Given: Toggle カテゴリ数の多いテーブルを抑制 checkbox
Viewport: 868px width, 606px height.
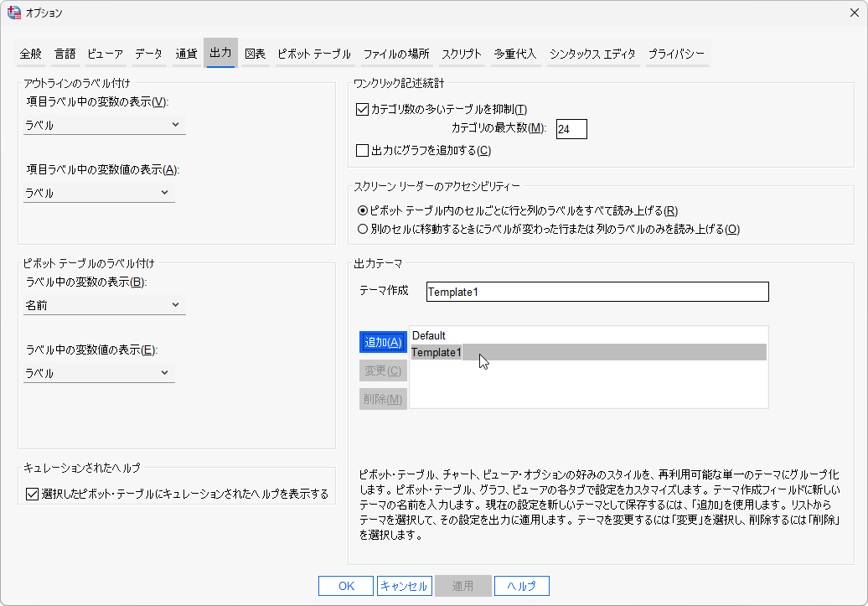Looking at the screenshot, I should pyautogui.click(x=362, y=109).
